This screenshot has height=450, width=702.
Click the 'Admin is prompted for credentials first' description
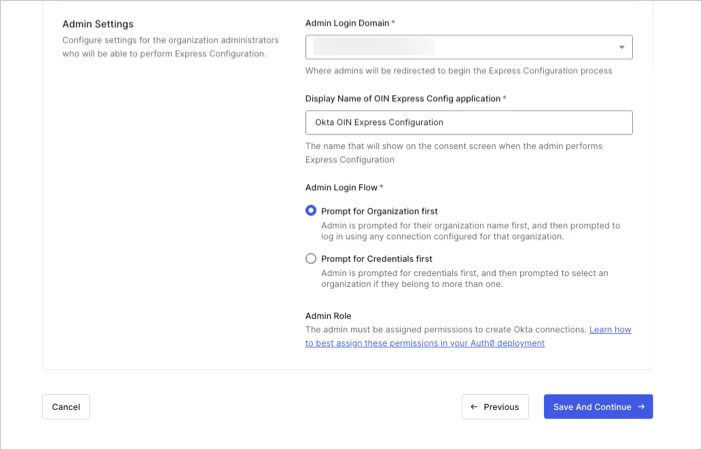[465, 279]
